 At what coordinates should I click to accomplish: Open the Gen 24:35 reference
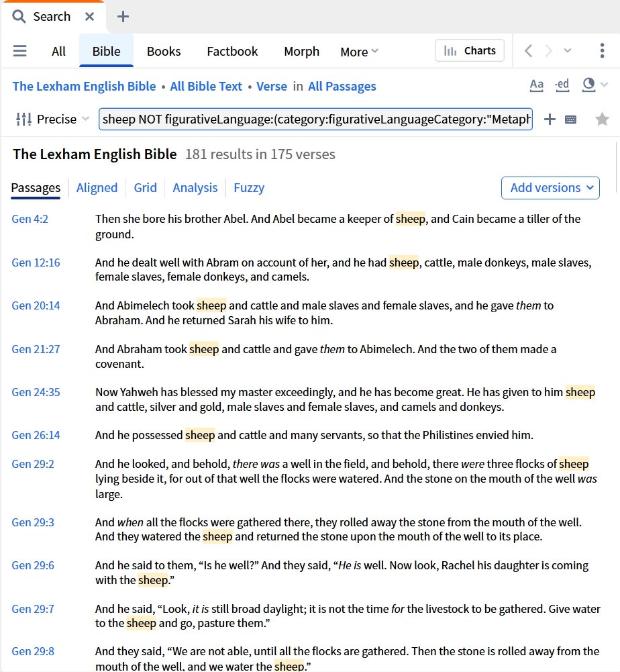pyautogui.click(x=36, y=392)
